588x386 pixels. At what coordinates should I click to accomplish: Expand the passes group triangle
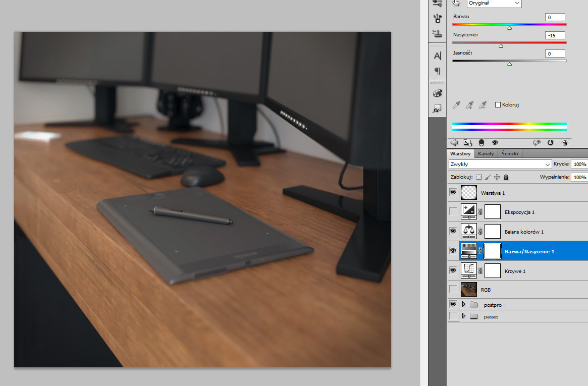tap(463, 316)
